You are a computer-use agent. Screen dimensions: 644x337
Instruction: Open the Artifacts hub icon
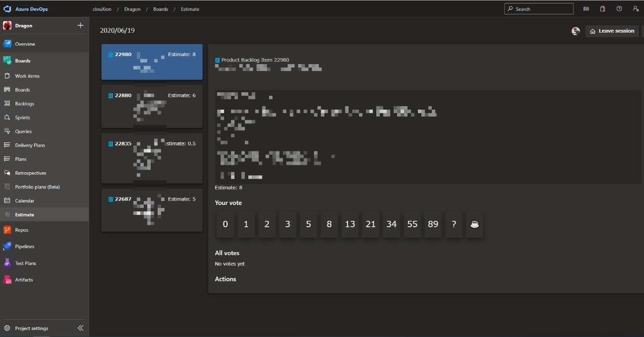point(7,279)
